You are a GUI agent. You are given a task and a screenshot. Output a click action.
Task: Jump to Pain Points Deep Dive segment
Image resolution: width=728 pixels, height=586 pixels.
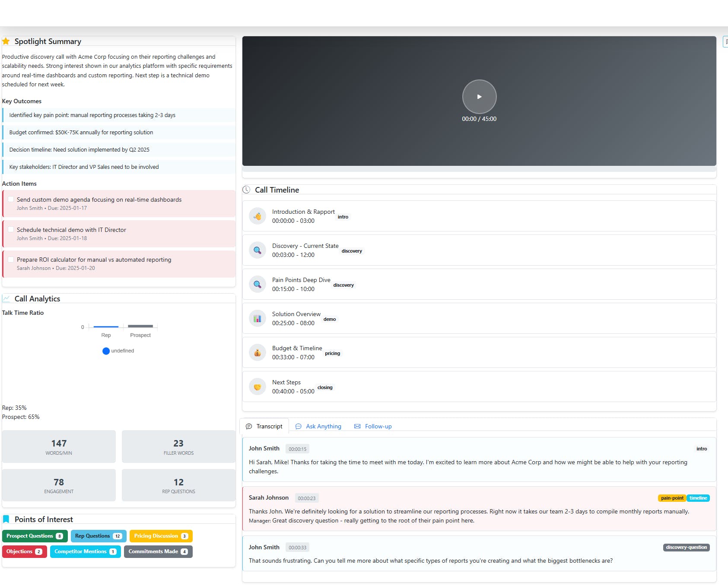click(x=479, y=284)
